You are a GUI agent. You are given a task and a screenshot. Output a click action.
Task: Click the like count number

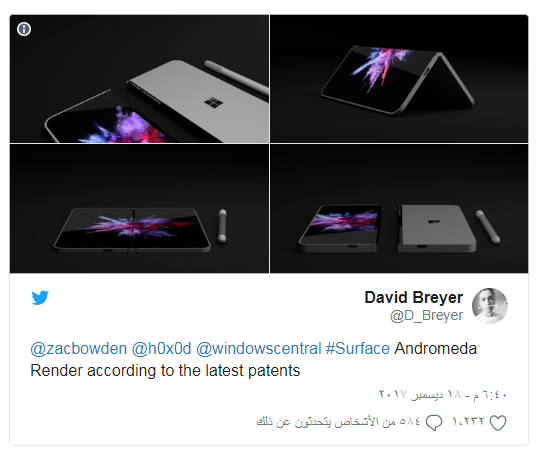(x=468, y=421)
